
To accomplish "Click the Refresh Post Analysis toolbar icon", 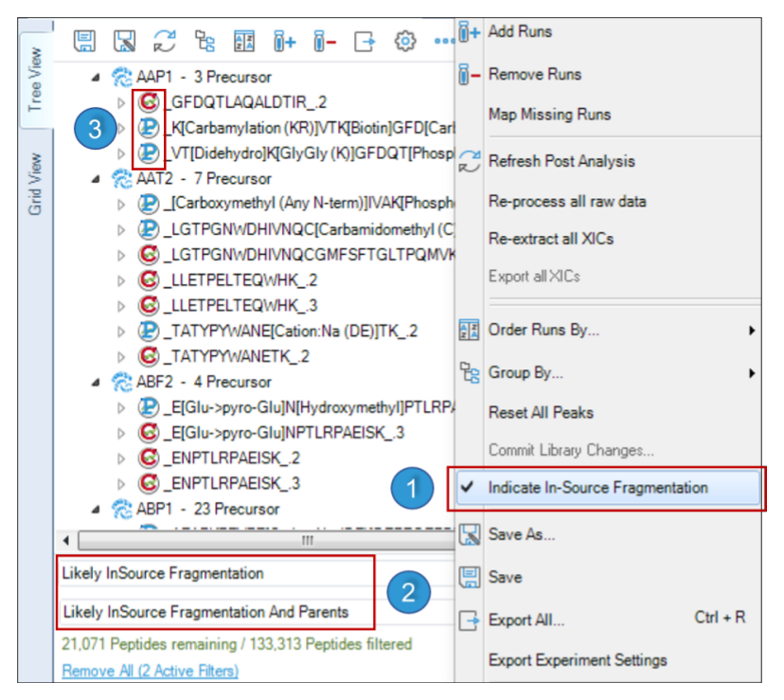I will pos(165,41).
